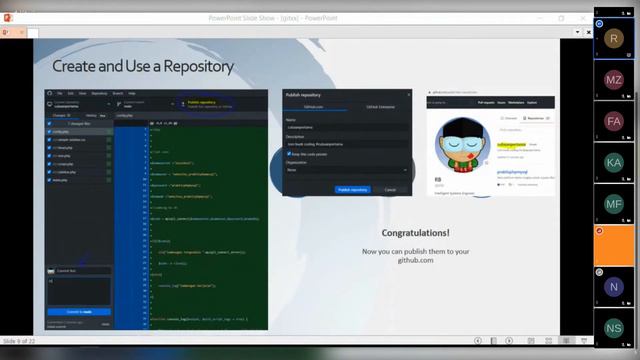
Task: Close the Publish repository dialog
Action: [409, 95]
